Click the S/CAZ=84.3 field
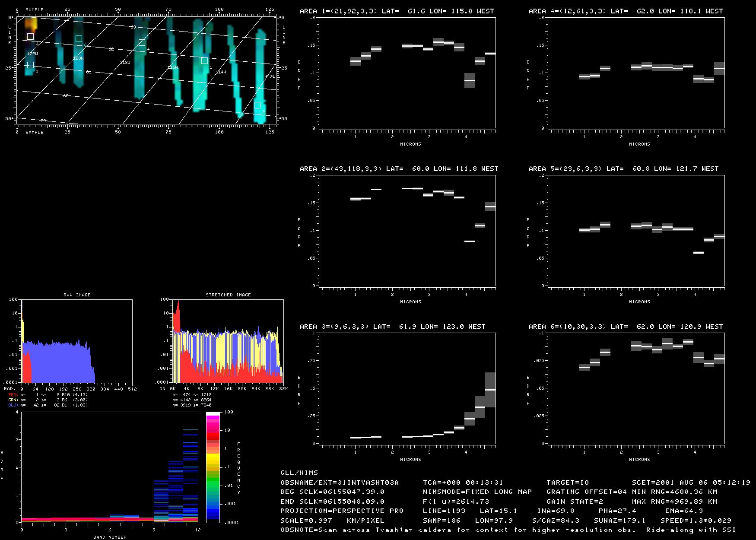This screenshot has height=540, width=756. point(556,521)
